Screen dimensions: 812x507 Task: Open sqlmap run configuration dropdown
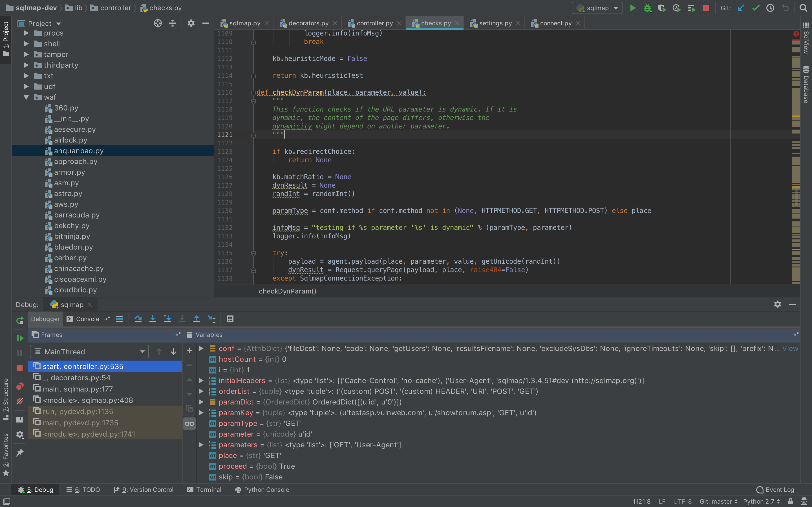tap(597, 8)
